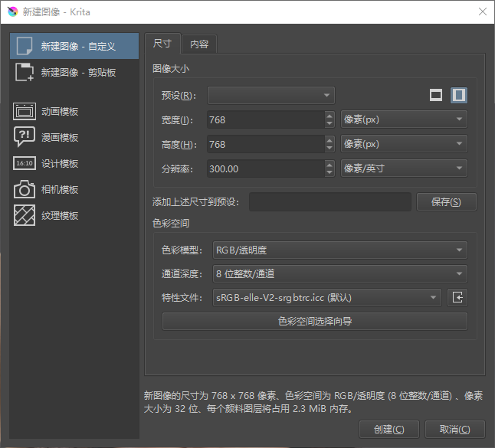Open the 像素/英寸 resolution unit dropdown
The width and height of the screenshot is (495, 448).
404,168
